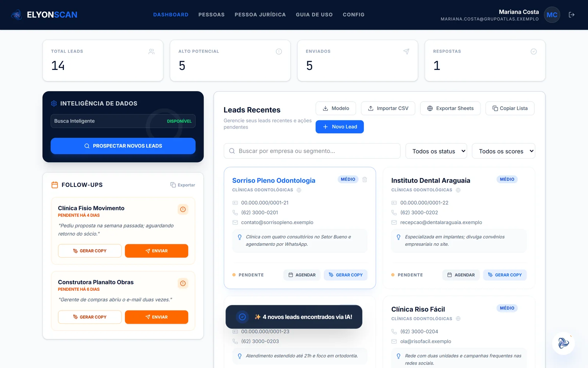Viewport: 588px width, 368px height.
Task: Click the Alto Potencial info icon
Action: (x=279, y=52)
